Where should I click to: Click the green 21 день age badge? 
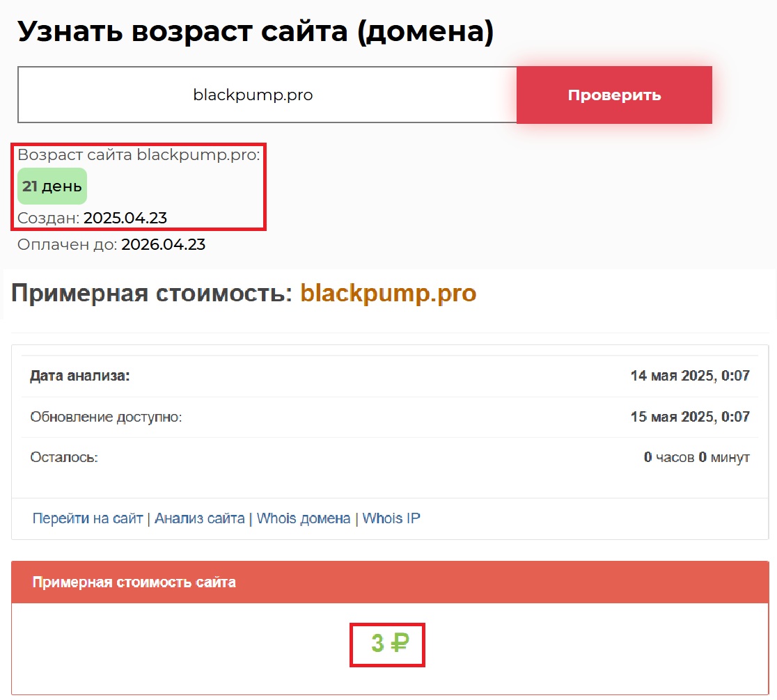click(x=52, y=186)
